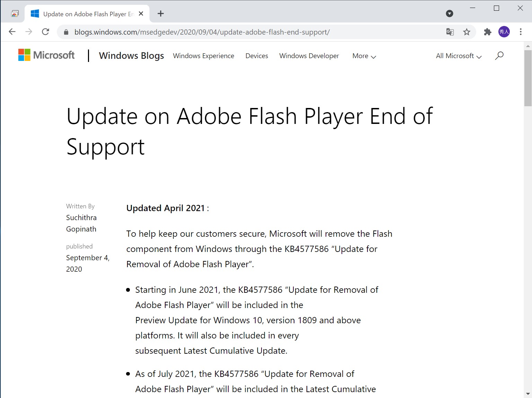The image size is (532, 398).
Task: View site security lock information
Action: (x=66, y=32)
